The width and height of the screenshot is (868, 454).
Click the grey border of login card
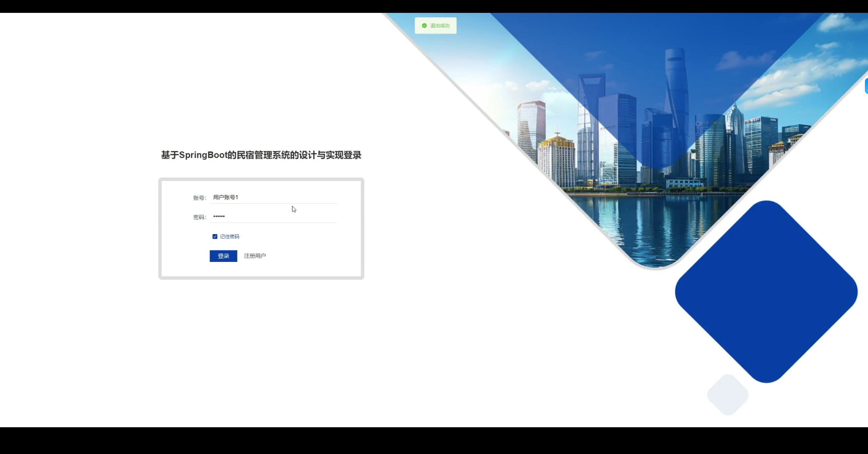(160, 229)
